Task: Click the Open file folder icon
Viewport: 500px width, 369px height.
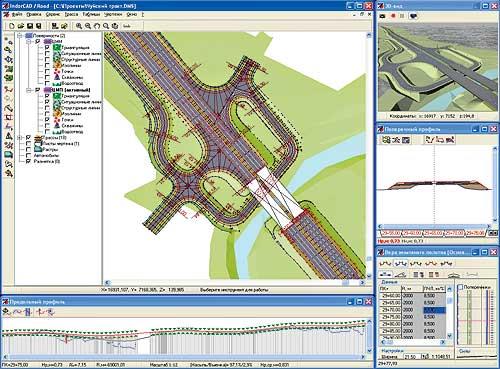Action: 21,26
